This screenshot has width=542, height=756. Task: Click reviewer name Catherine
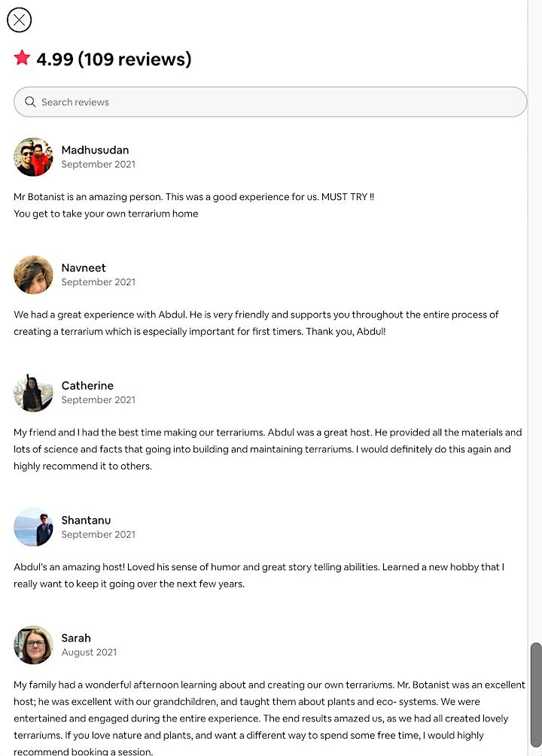pos(87,386)
